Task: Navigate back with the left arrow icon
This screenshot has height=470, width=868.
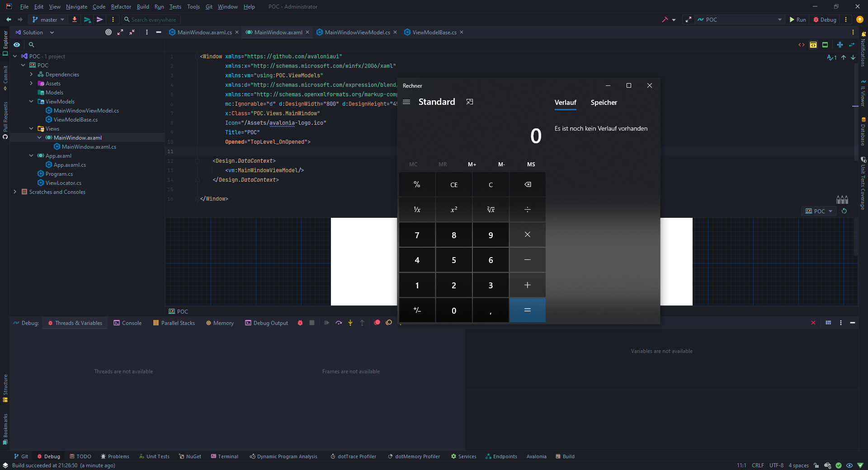Action: (9, 20)
